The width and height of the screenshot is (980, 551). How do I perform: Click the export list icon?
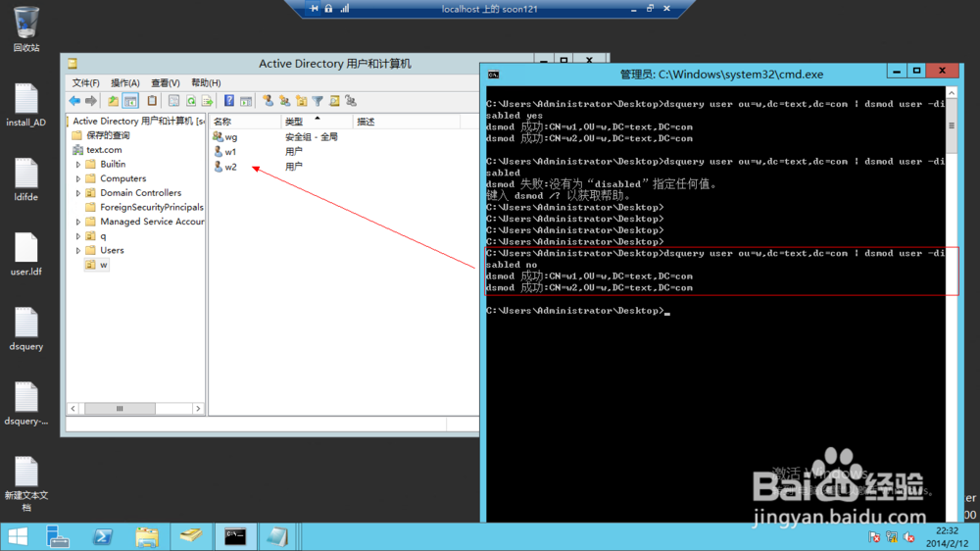click(208, 101)
